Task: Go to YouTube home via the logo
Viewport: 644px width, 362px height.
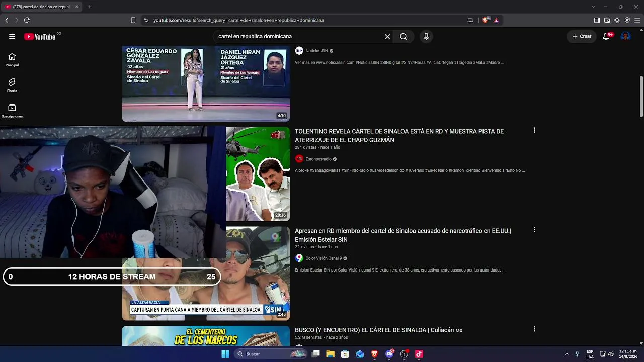Action: 40,37
